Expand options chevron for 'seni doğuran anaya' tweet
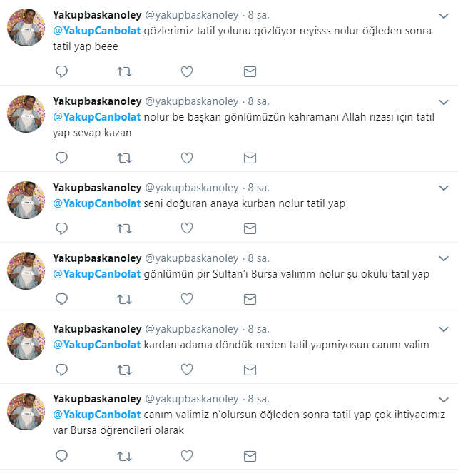 click(x=444, y=188)
